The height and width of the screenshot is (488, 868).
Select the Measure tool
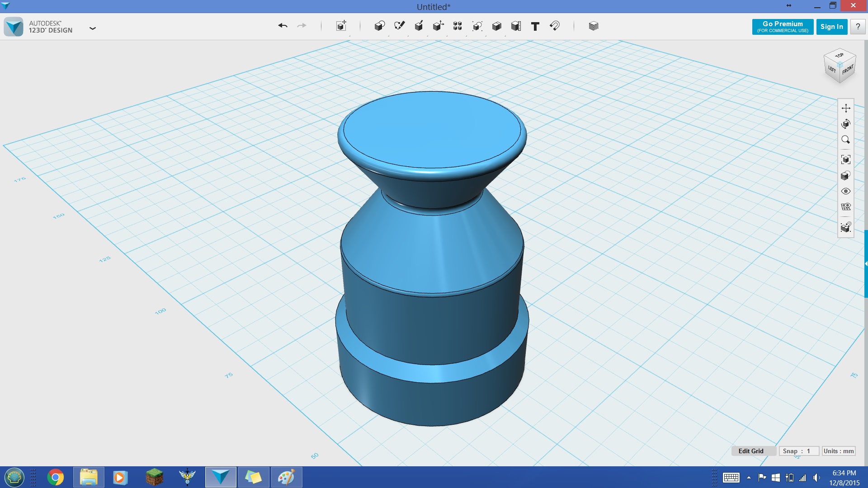[516, 26]
